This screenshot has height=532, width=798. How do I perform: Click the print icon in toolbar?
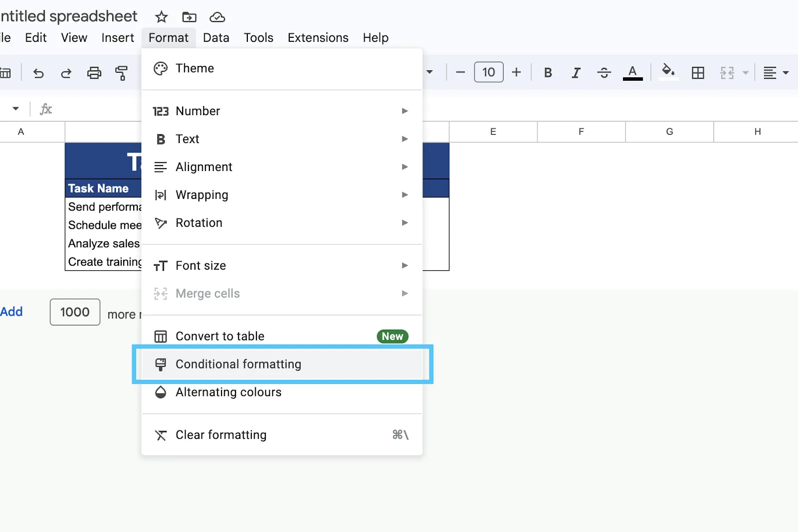pyautogui.click(x=94, y=73)
